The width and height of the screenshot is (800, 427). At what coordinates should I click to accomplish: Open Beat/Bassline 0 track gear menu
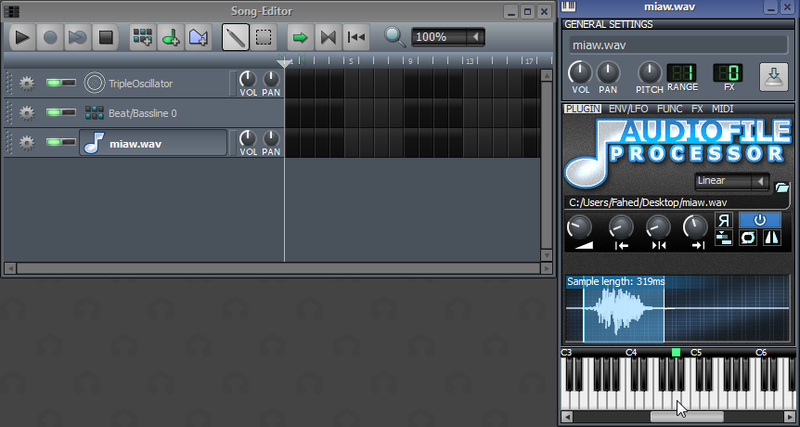27,113
